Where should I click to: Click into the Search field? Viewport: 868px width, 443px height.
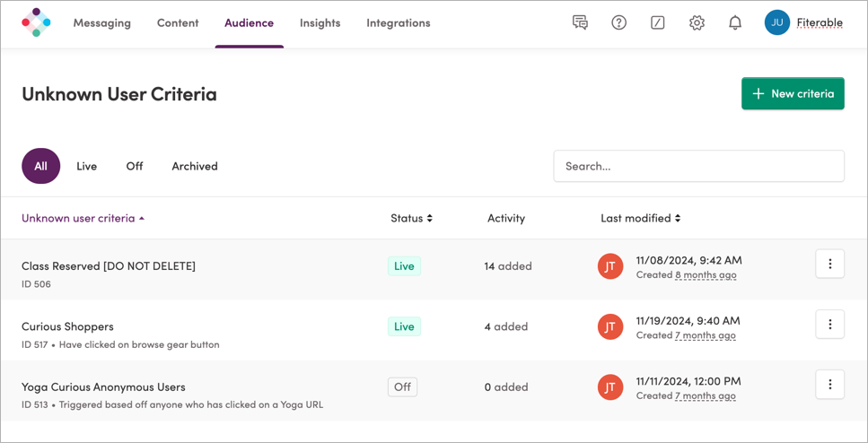point(698,166)
